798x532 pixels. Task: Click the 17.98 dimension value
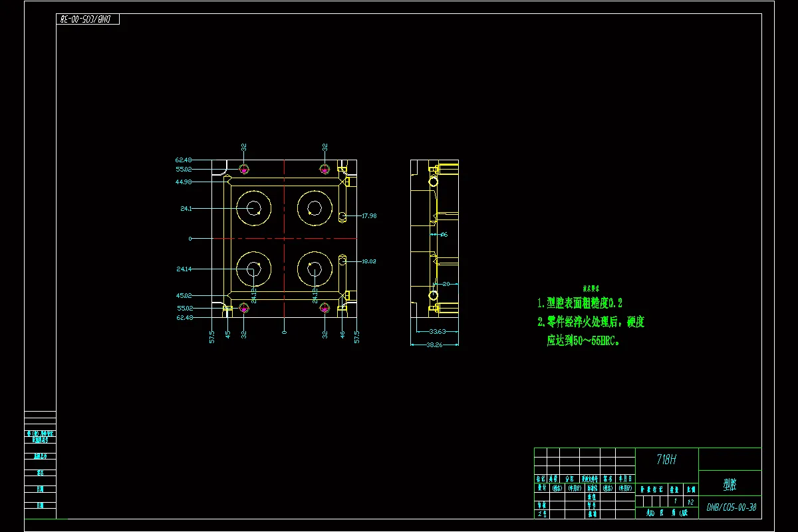click(369, 215)
